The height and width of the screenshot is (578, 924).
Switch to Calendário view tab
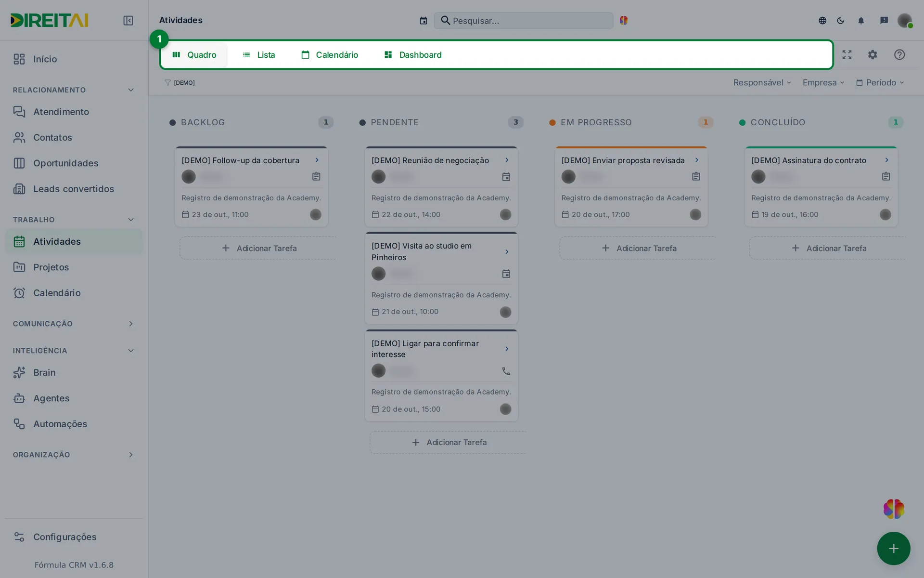point(330,55)
